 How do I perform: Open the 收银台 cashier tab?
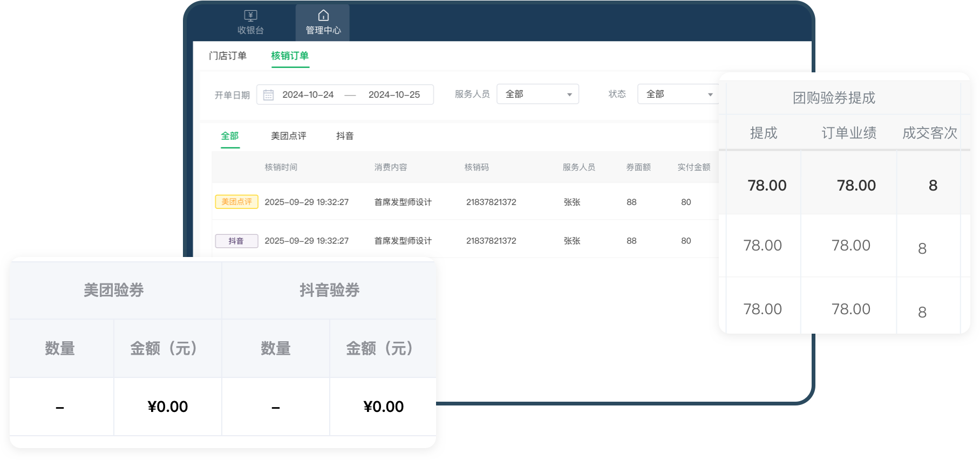pyautogui.click(x=250, y=23)
